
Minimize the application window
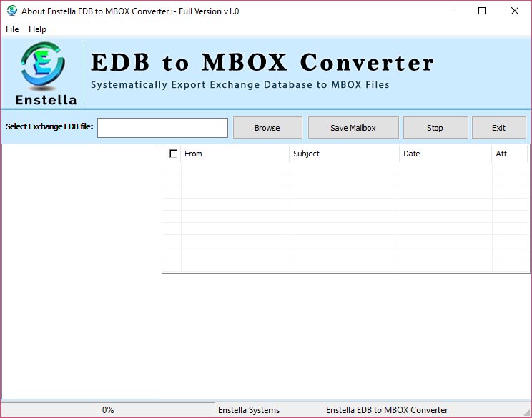448,11
